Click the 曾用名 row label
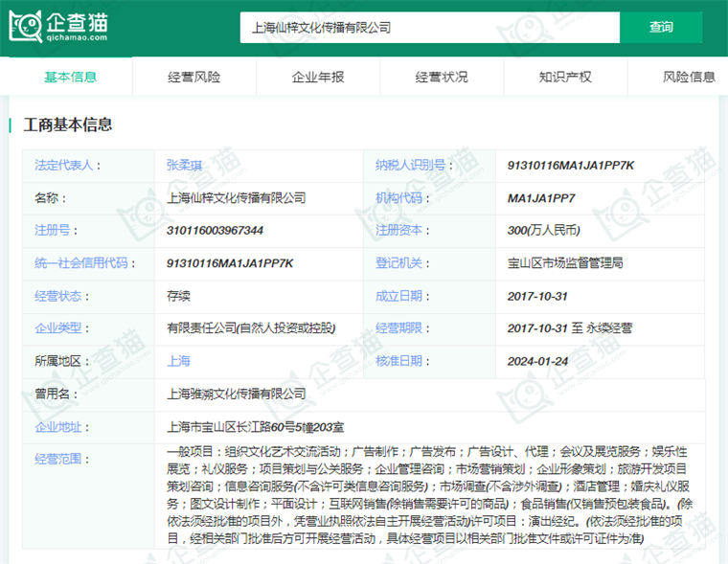The height and width of the screenshot is (564, 728). point(52,395)
